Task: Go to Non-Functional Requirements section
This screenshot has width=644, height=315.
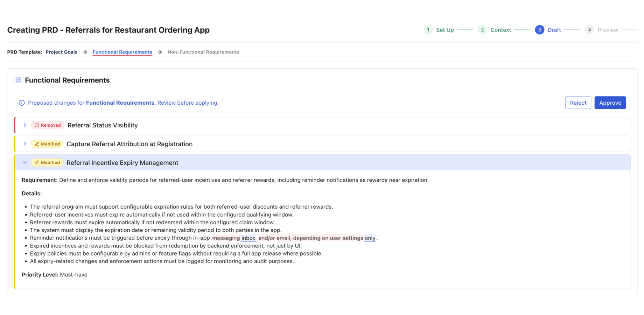Action: tap(203, 52)
